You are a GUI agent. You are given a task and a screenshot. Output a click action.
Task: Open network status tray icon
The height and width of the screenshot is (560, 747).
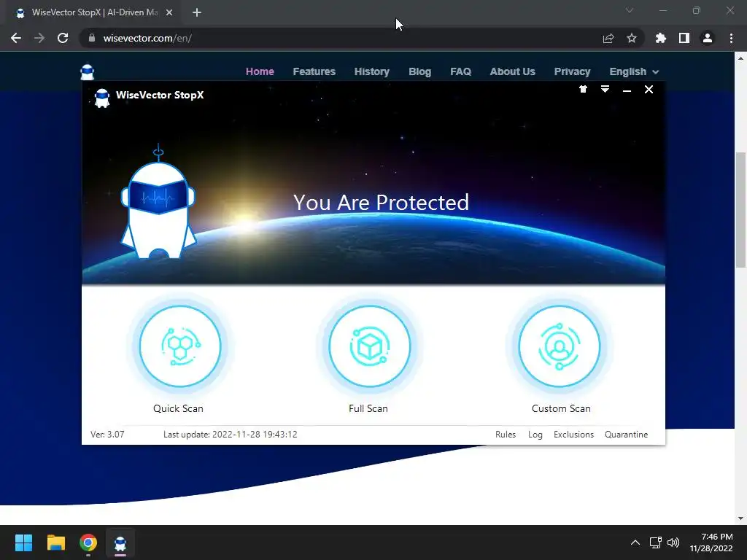[656, 542]
